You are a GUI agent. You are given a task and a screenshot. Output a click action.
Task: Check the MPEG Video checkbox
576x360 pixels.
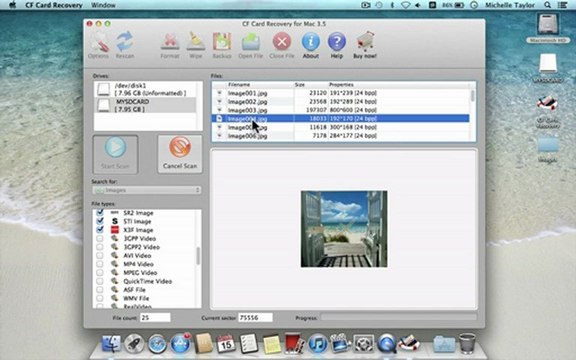click(100, 273)
